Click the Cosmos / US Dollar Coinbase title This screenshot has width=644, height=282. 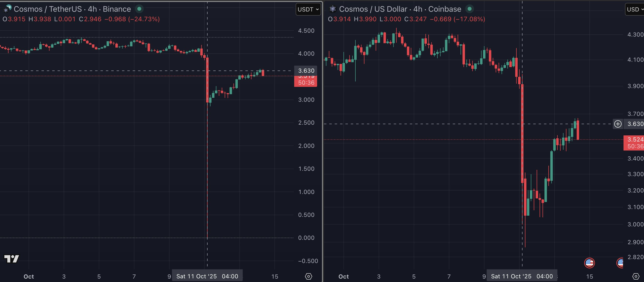coord(400,9)
